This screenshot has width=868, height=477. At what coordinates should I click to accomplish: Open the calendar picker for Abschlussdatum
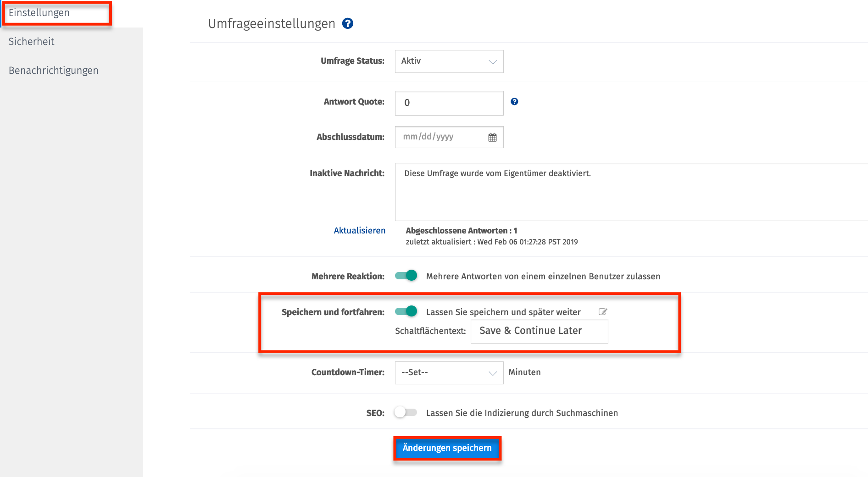(492, 137)
